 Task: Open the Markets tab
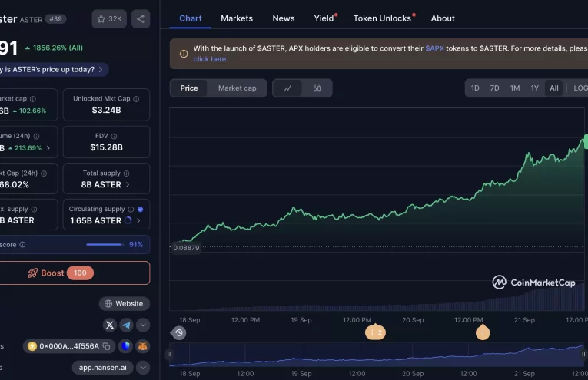tap(237, 18)
